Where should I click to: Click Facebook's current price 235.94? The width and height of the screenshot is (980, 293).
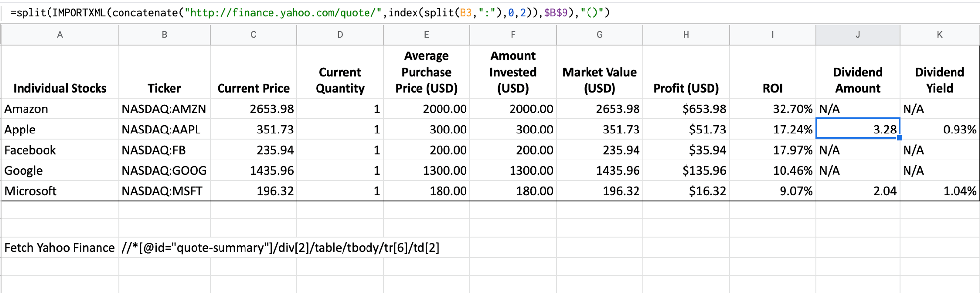tap(253, 150)
